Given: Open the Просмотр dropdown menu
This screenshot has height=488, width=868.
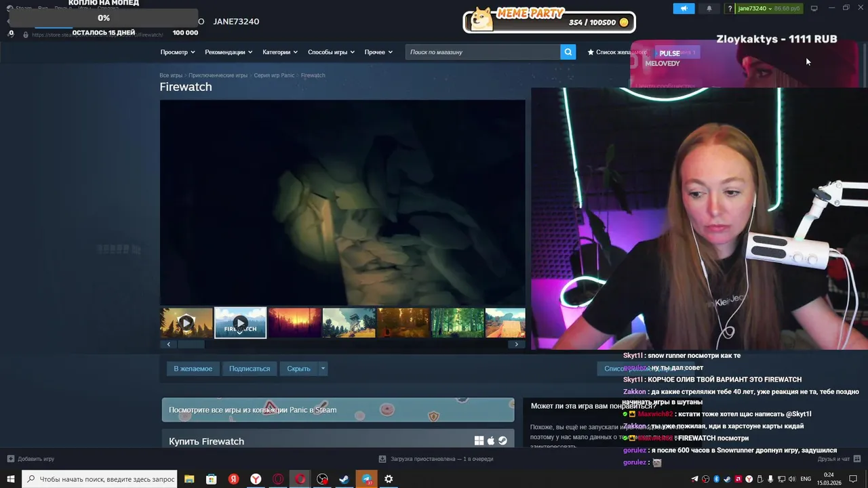Looking at the screenshot, I should click(178, 52).
